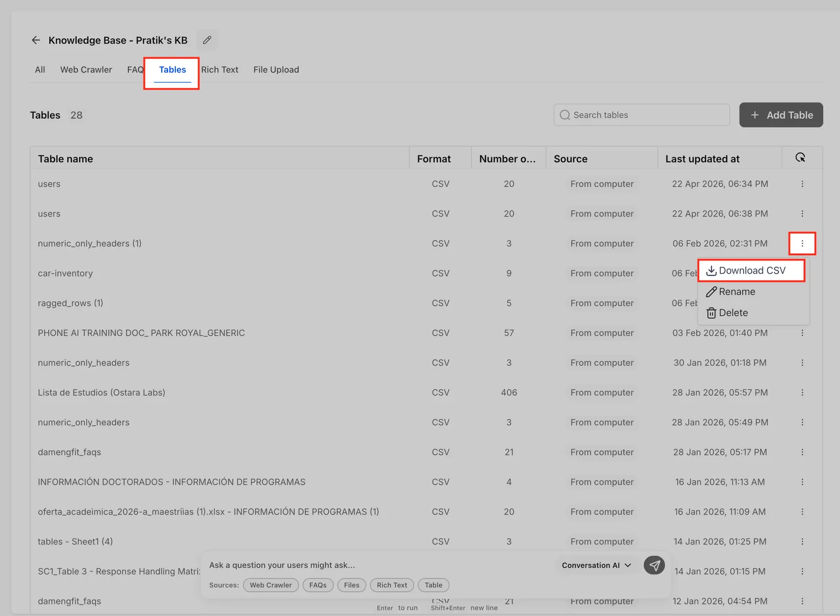840x616 pixels.
Task: Click the Number o... column header
Action: 508,159
